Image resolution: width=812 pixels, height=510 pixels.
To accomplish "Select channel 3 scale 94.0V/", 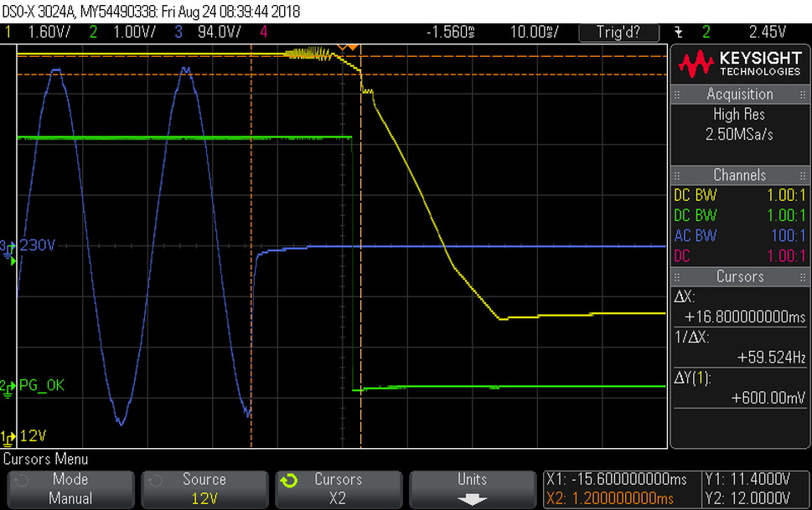I will coord(219,32).
